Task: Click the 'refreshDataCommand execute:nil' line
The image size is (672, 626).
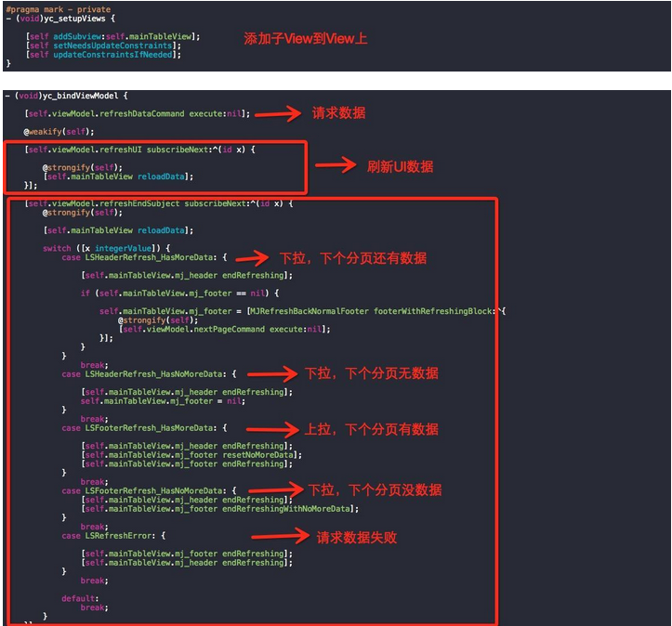Action: (x=138, y=114)
